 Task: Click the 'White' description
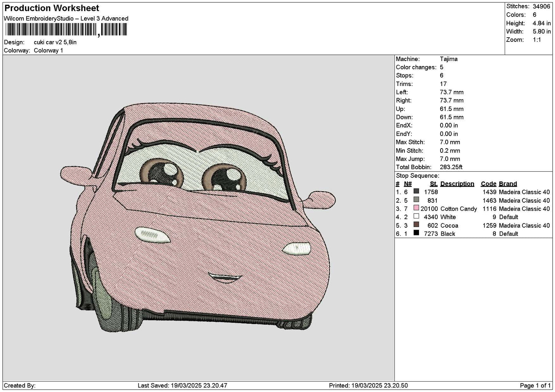pos(448,217)
